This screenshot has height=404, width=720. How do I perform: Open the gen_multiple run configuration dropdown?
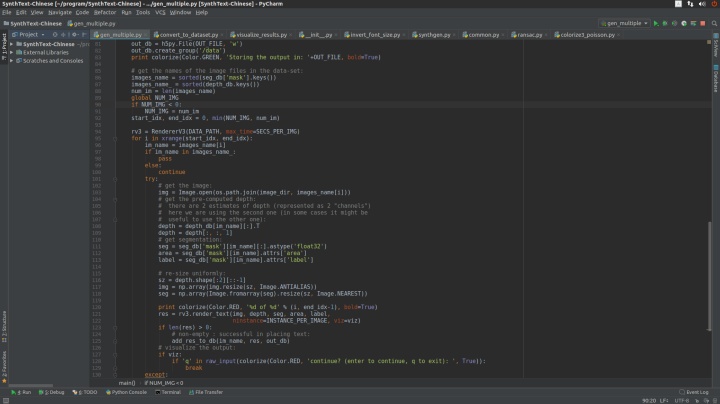pyautogui.click(x=624, y=23)
